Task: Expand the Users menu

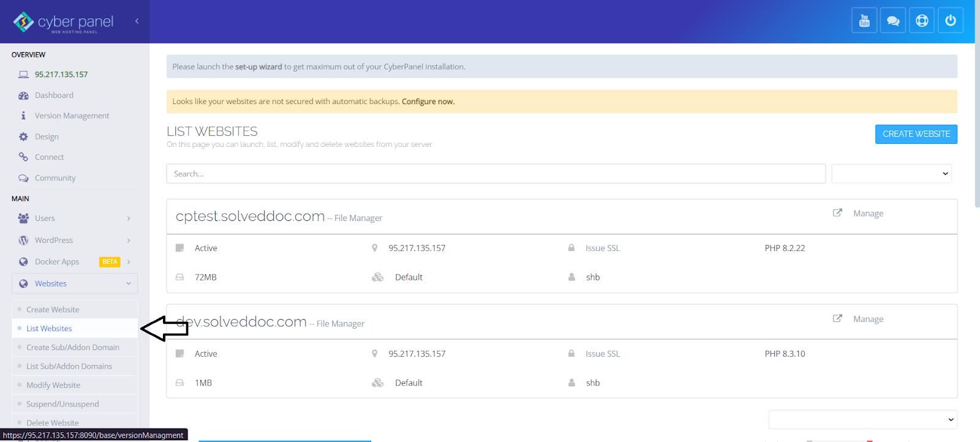Action: 129,219
